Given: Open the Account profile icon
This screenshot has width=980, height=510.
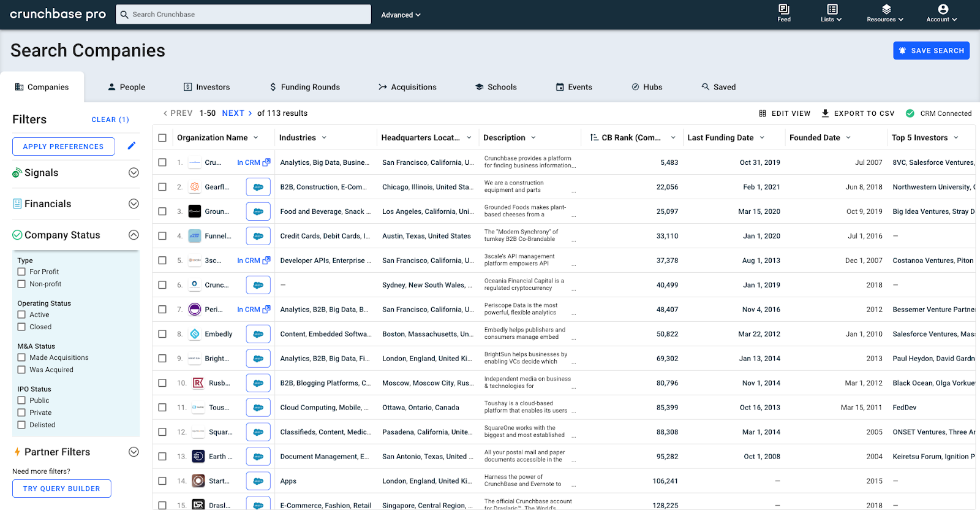Looking at the screenshot, I should point(943,9).
